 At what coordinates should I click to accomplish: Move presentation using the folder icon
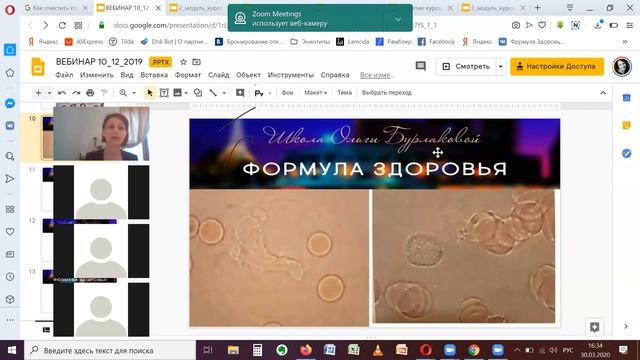click(196, 62)
